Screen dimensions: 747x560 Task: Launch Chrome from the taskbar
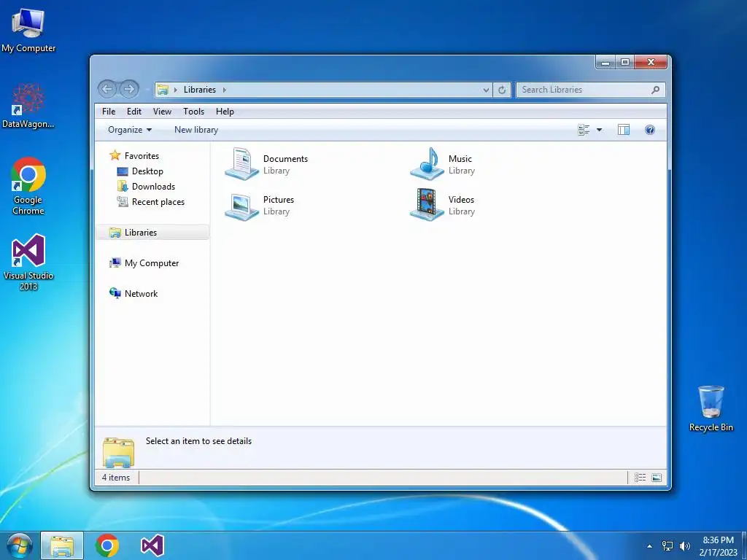point(107,546)
